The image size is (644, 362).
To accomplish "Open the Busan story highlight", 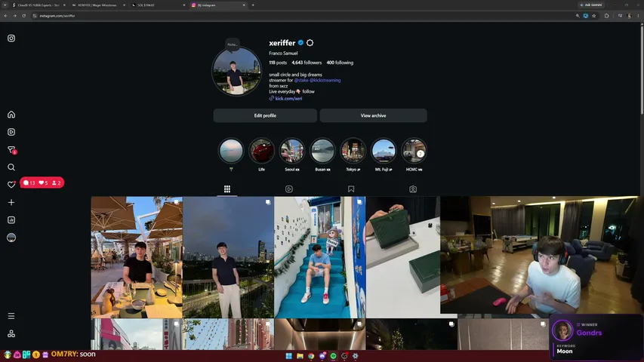I will click(322, 151).
